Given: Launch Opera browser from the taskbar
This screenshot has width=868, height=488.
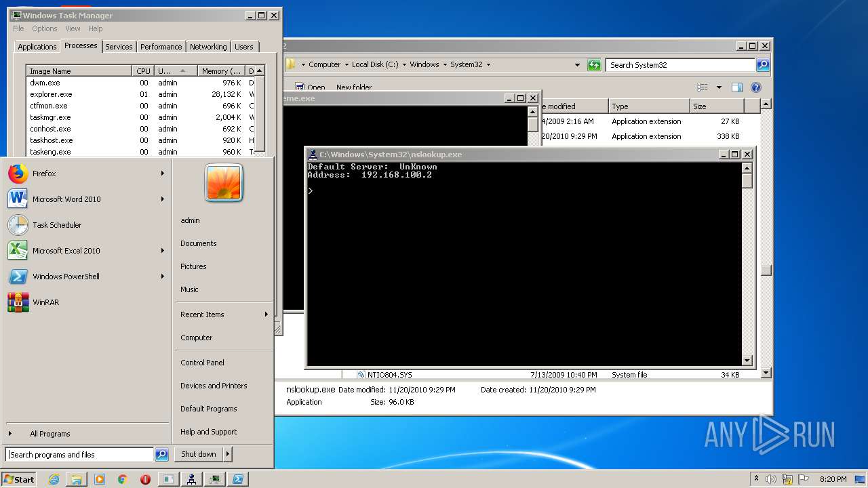Looking at the screenshot, I should tap(145, 479).
